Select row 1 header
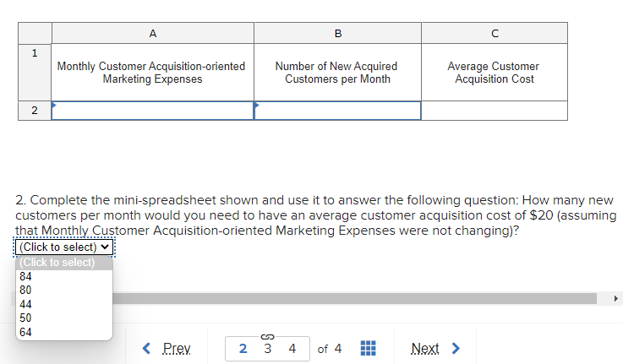Screen dimensions: 623x364 35,73
